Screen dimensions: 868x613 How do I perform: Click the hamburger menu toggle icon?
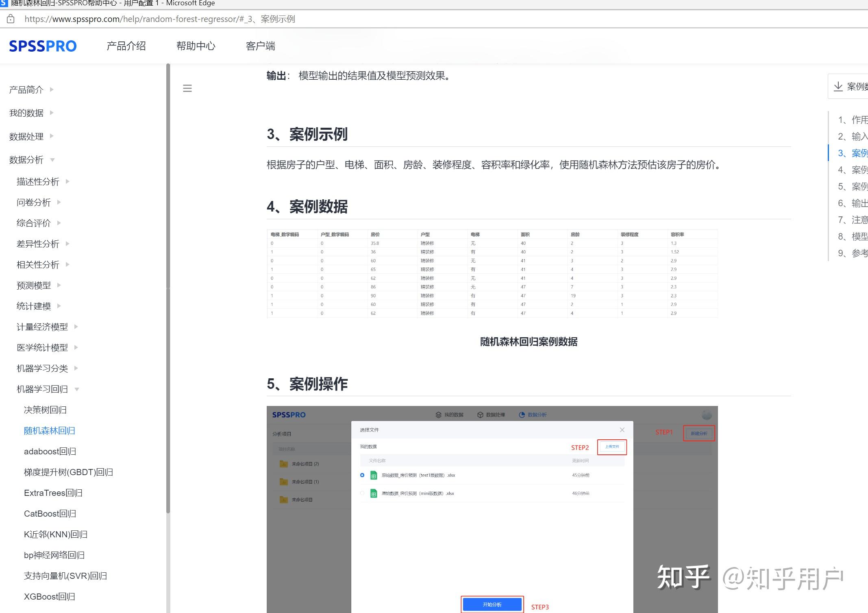click(x=187, y=88)
